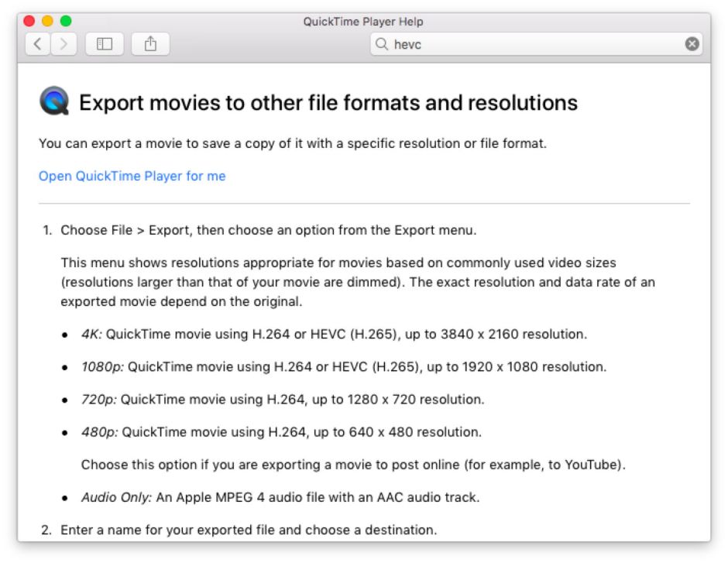Viewport: 728px width, 563px height.
Task: Toggle the table of contents sidebar
Action: [104, 44]
